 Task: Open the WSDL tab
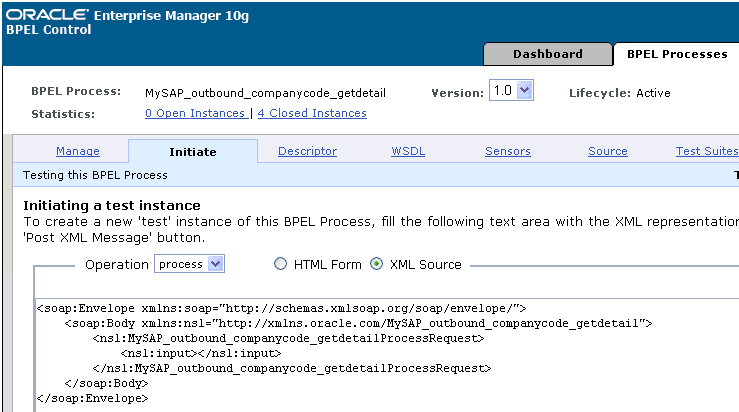pyautogui.click(x=408, y=151)
